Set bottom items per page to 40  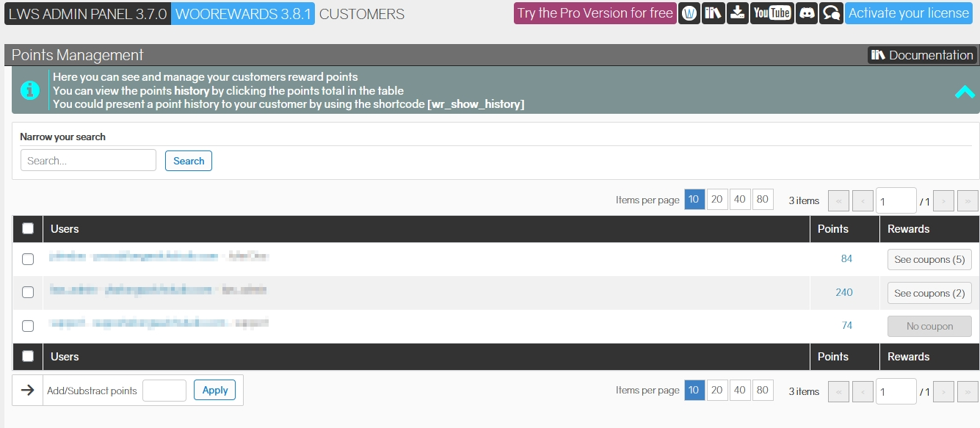740,390
